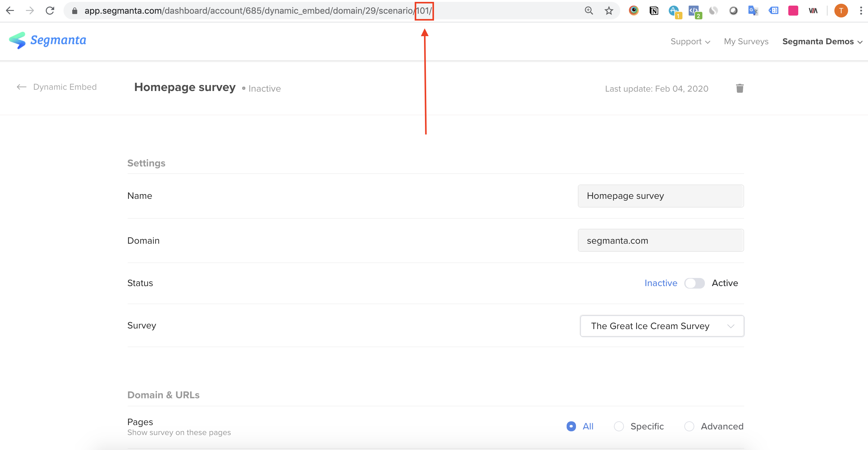The image size is (868, 450).
Task: Open the Segmanta Demos account dropdown
Action: point(822,41)
